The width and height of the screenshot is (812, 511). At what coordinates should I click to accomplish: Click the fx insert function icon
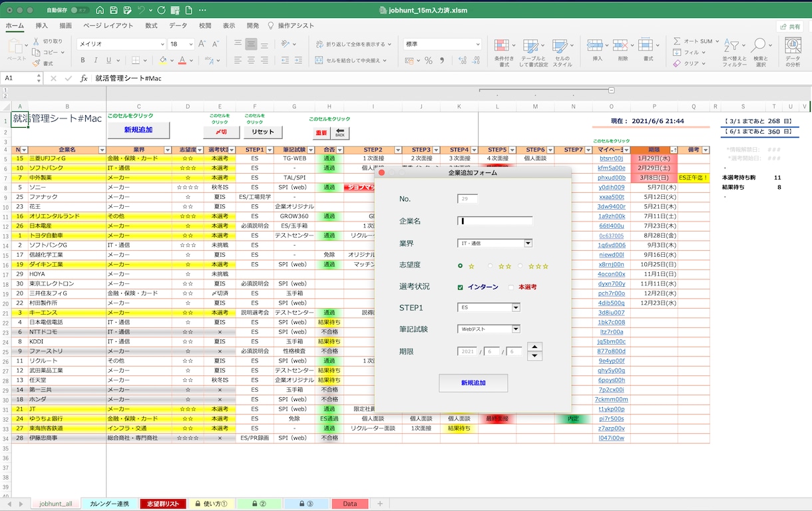pyautogui.click(x=84, y=78)
